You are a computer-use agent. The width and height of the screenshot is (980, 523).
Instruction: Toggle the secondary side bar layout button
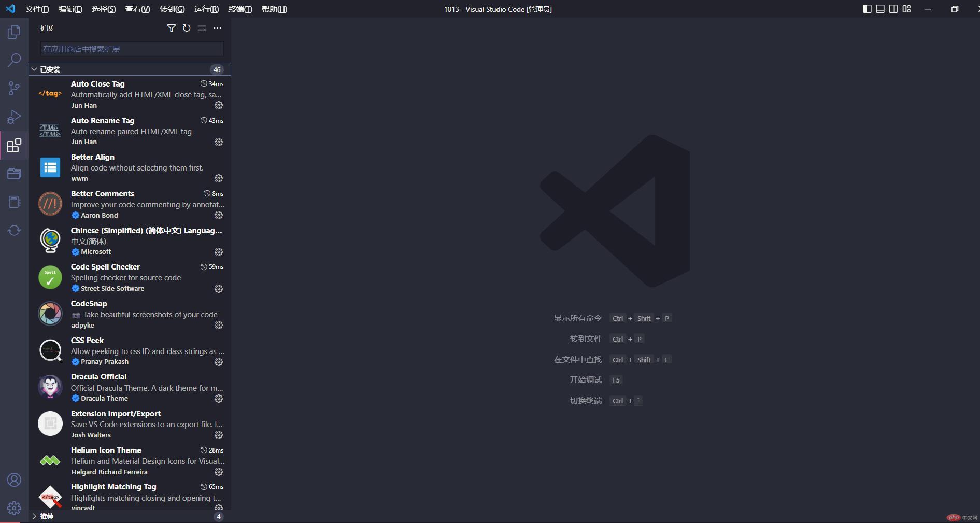(893, 9)
